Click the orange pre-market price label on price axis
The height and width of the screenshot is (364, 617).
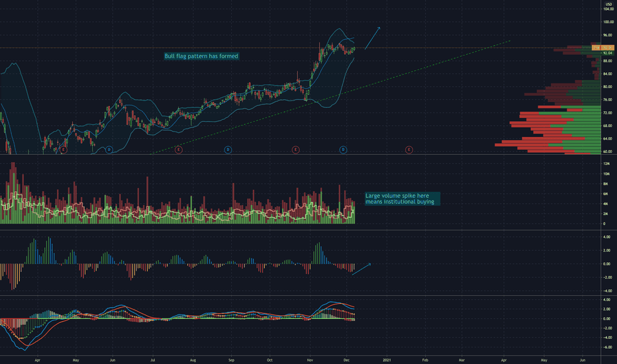click(x=602, y=48)
